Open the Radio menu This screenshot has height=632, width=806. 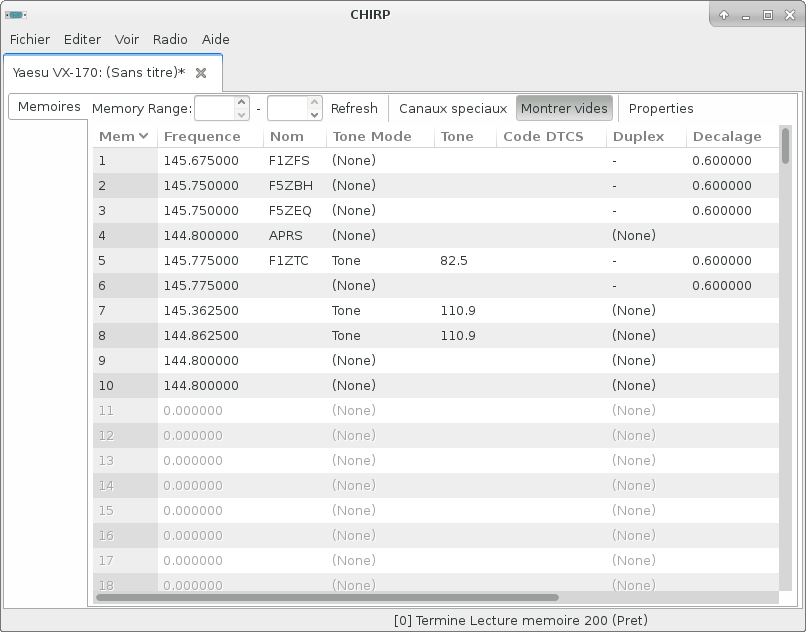pyautogui.click(x=170, y=40)
